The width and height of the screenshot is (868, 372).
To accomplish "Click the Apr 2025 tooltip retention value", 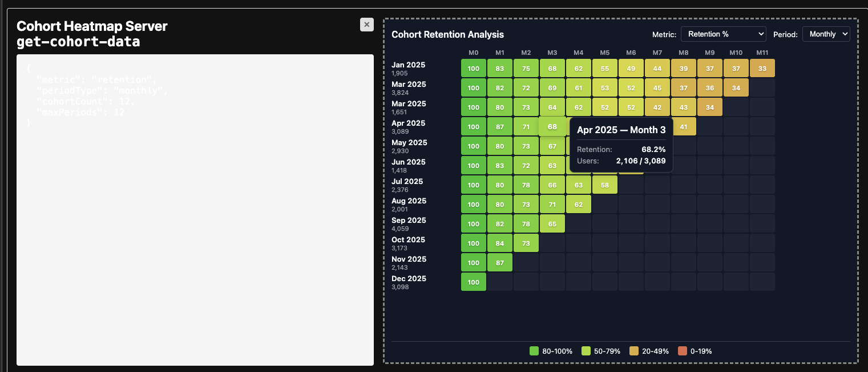I will point(653,149).
